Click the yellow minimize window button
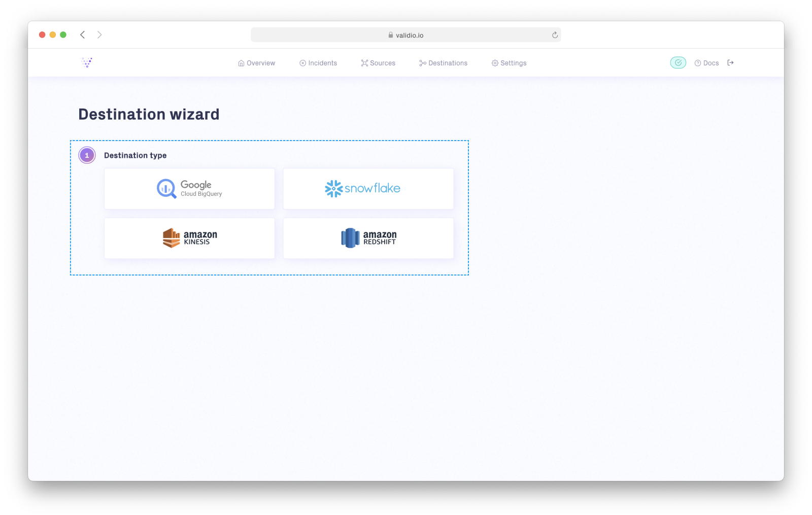This screenshot has width=812, height=515. (x=53, y=35)
